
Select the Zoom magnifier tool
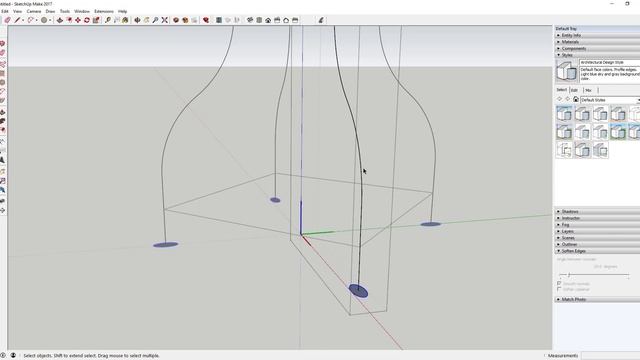[x=155, y=20]
